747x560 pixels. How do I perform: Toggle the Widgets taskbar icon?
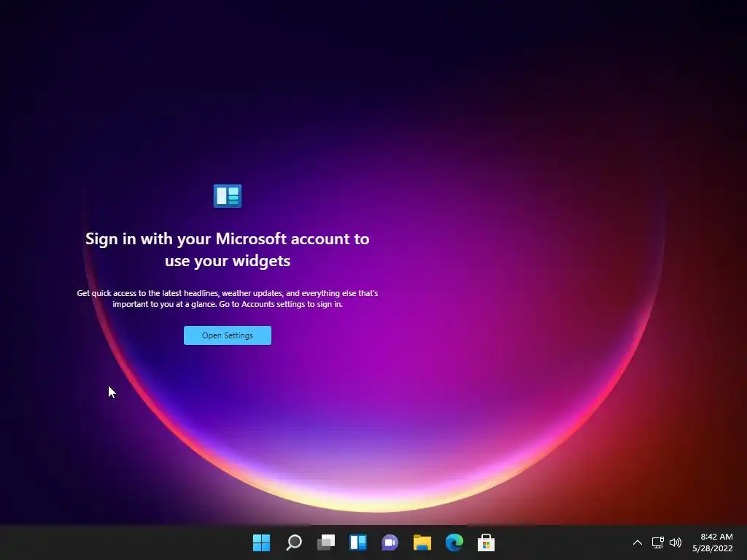point(357,542)
